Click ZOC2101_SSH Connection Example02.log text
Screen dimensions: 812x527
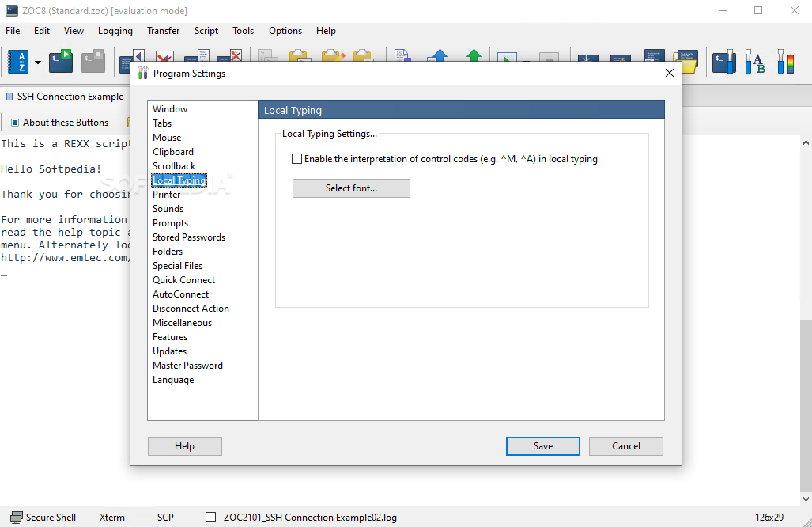(310, 518)
